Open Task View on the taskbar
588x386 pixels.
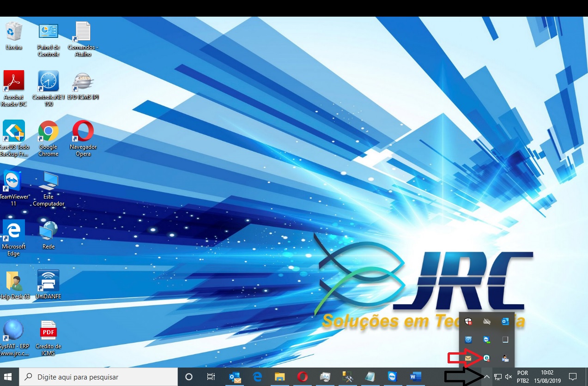[211, 377]
